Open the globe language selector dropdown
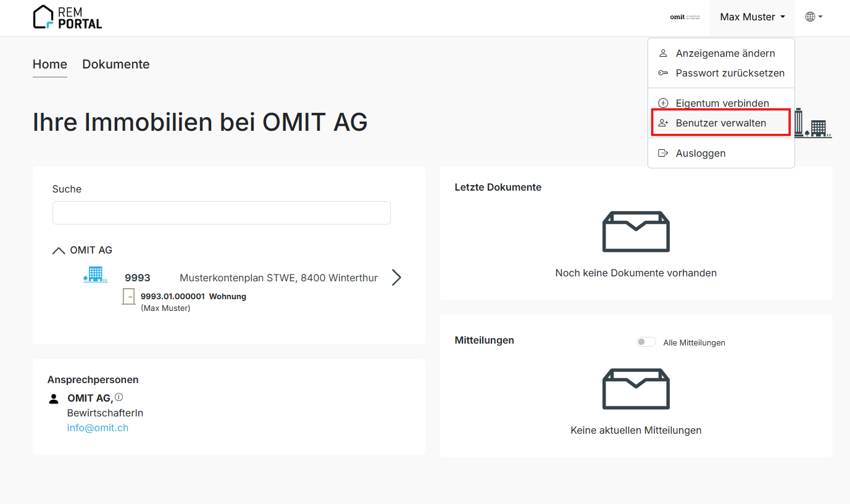Viewport: 850px width, 504px height. pos(814,17)
